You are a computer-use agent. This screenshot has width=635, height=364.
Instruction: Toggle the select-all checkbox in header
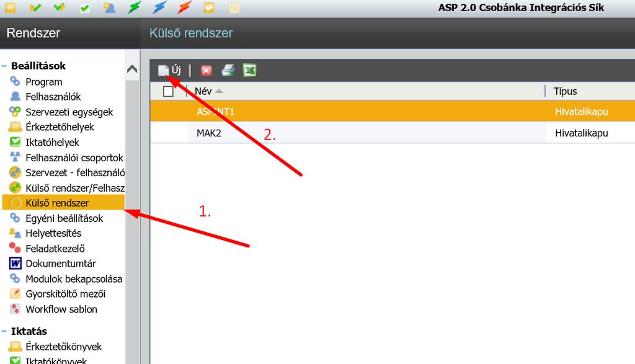(168, 92)
